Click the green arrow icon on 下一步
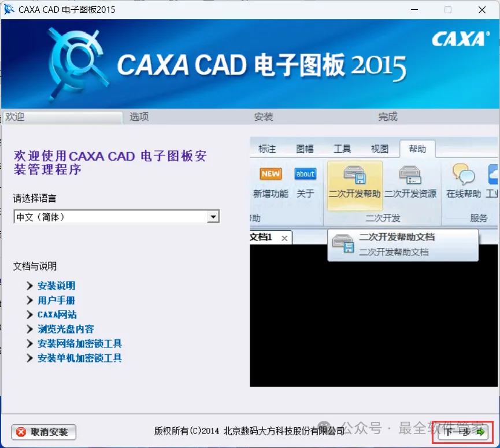The image size is (500, 448). click(480, 432)
